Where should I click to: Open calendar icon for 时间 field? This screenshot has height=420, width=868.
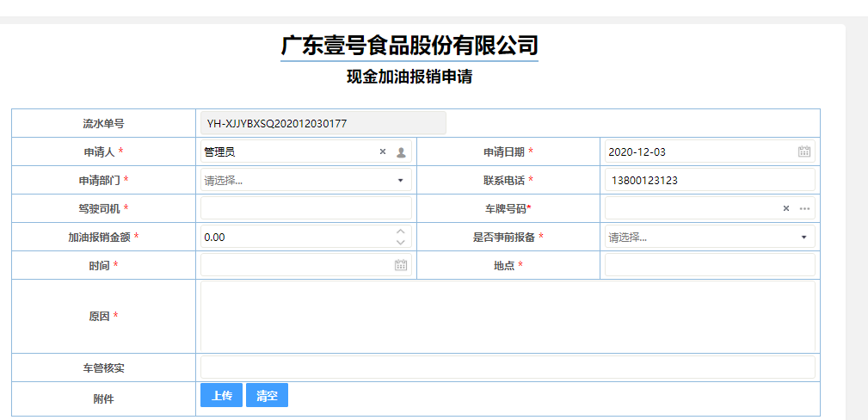pyautogui.click(x=401, y=265)
